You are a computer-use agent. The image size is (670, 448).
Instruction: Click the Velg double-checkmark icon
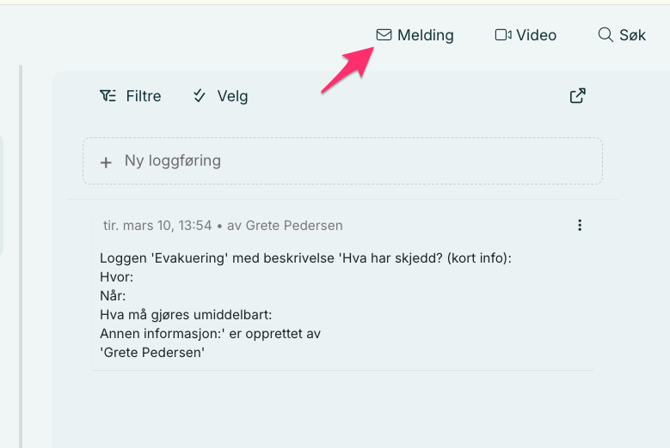point(199,96)
